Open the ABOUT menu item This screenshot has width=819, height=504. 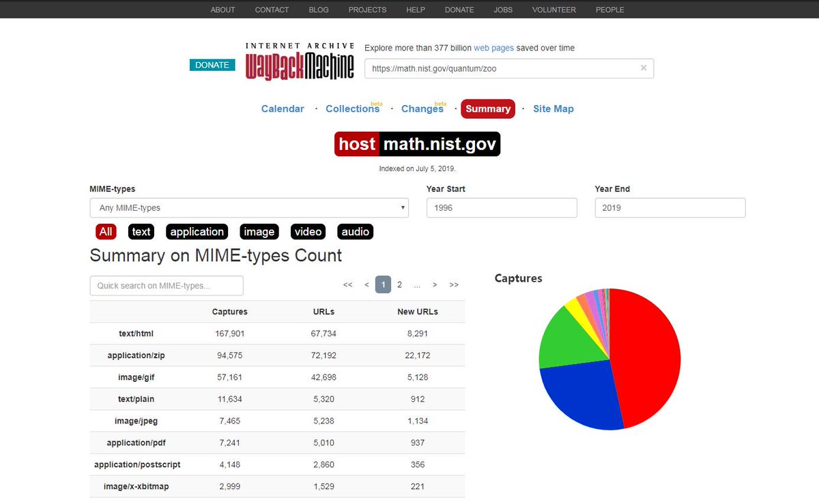point(223,10)
